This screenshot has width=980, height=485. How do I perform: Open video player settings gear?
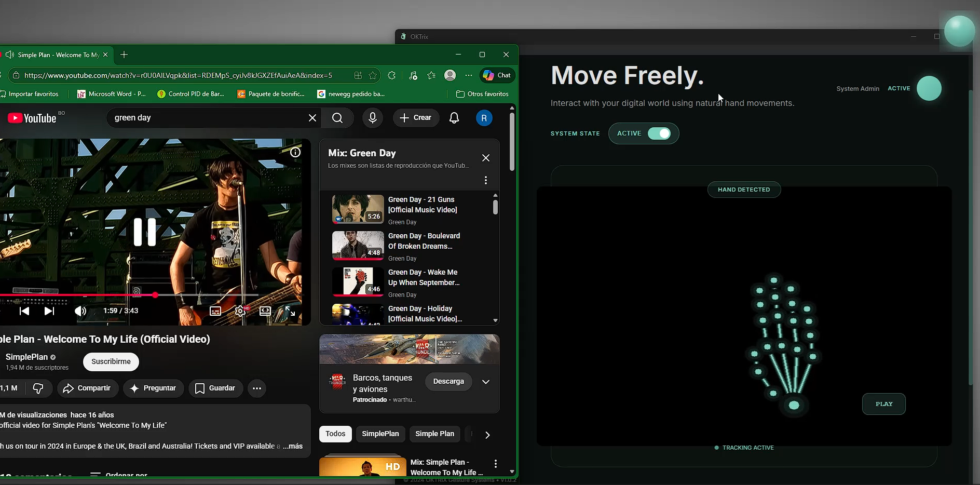pyautogui.click(x=240, y=311)
